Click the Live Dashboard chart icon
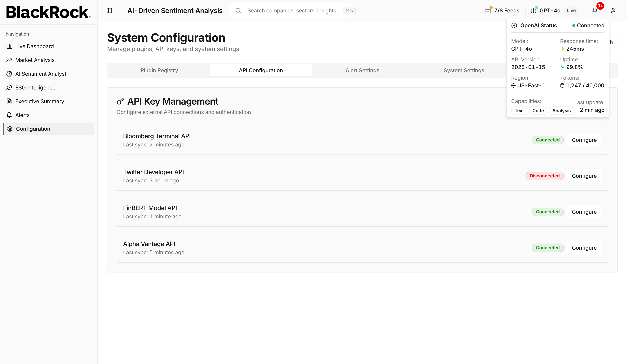 point(9,46)
